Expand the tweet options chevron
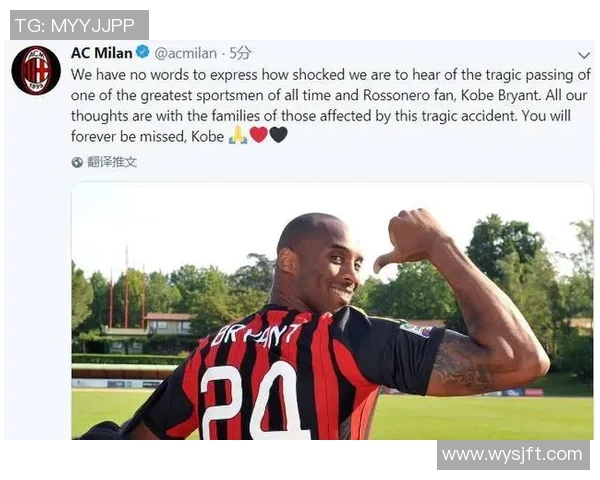Image resolution: width=600 pixels, height=480 pixels. click(x=584, y=56)
